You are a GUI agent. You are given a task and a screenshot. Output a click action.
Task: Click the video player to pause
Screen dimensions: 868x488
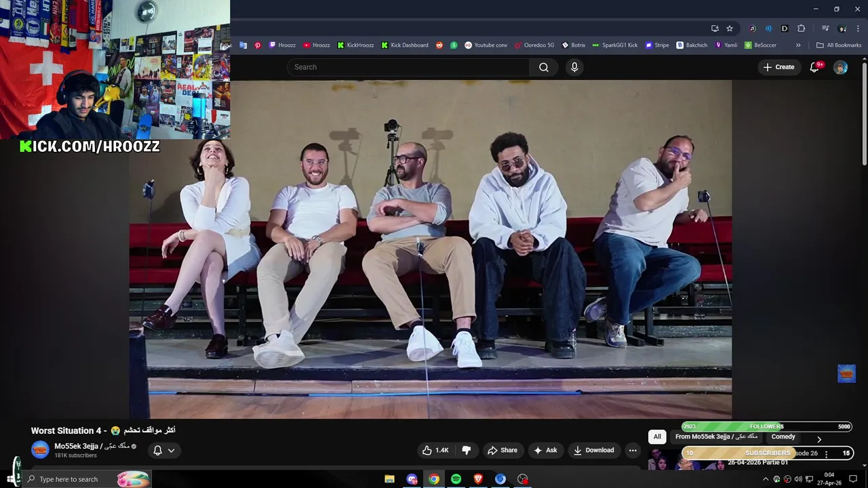point(431,249)
